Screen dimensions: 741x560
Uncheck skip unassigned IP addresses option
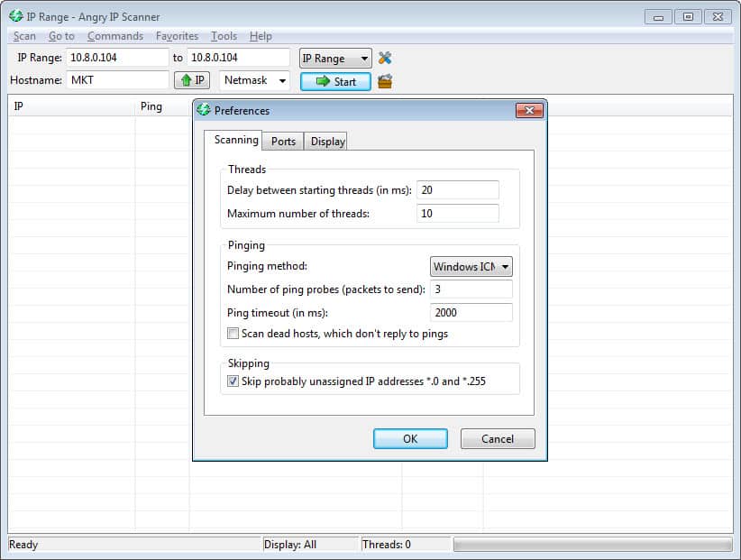tap(233, 381)
